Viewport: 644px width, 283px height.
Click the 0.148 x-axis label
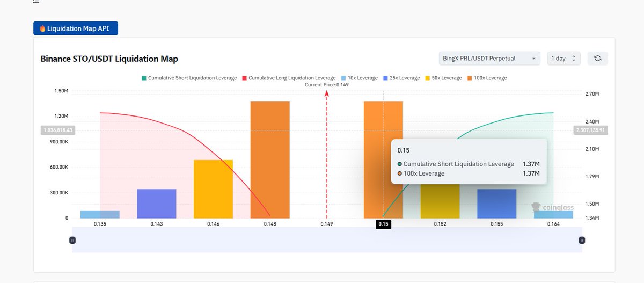tap(270, 223)
